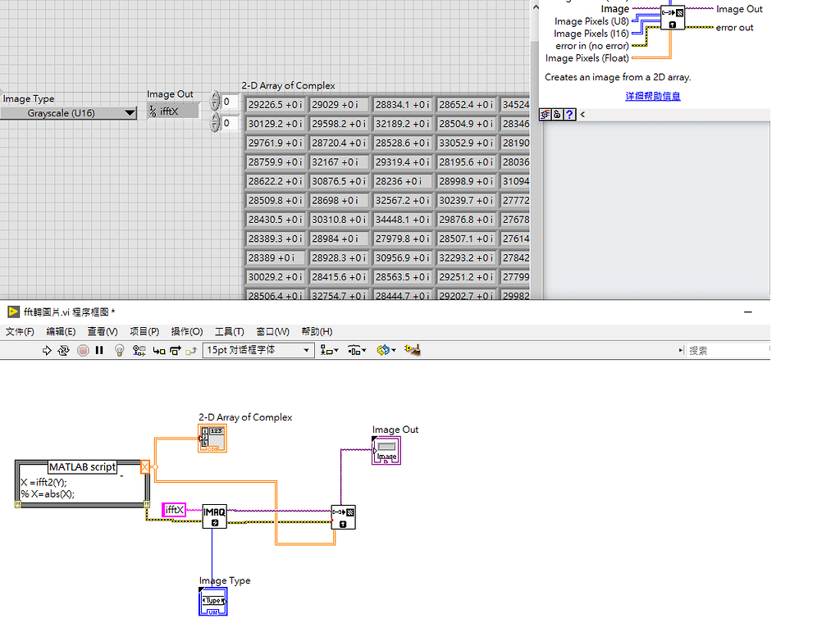Open the Align Objects dropdown

click(x=330, y=351)
